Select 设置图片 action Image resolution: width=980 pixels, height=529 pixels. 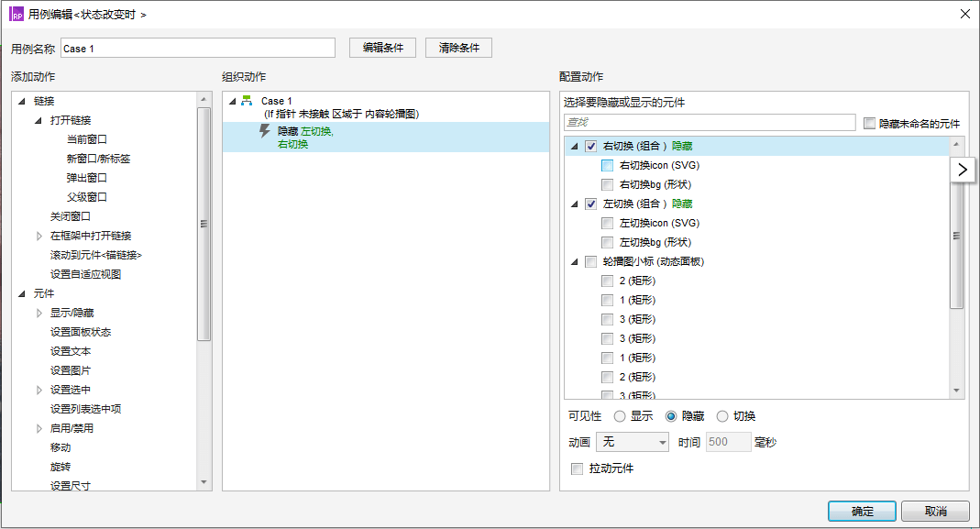(71, 370)
